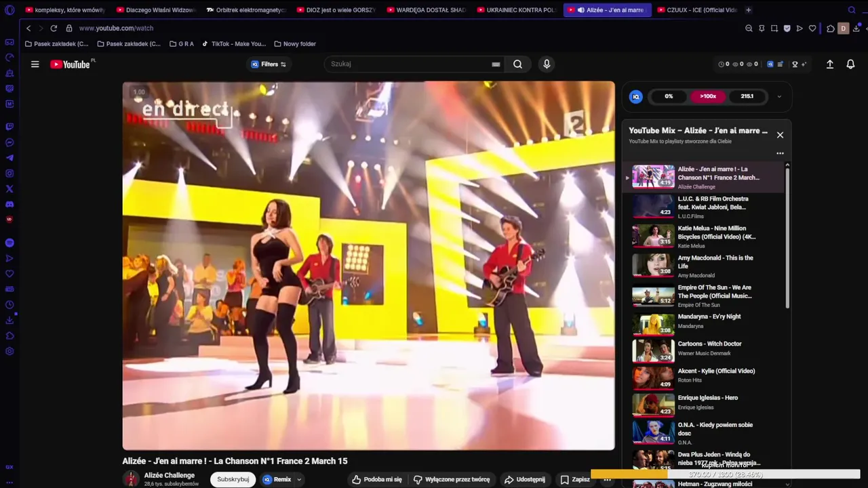Open the Remix dropdown arrow
The height and width of the screenshot is (488, 868).
point(299,479)
